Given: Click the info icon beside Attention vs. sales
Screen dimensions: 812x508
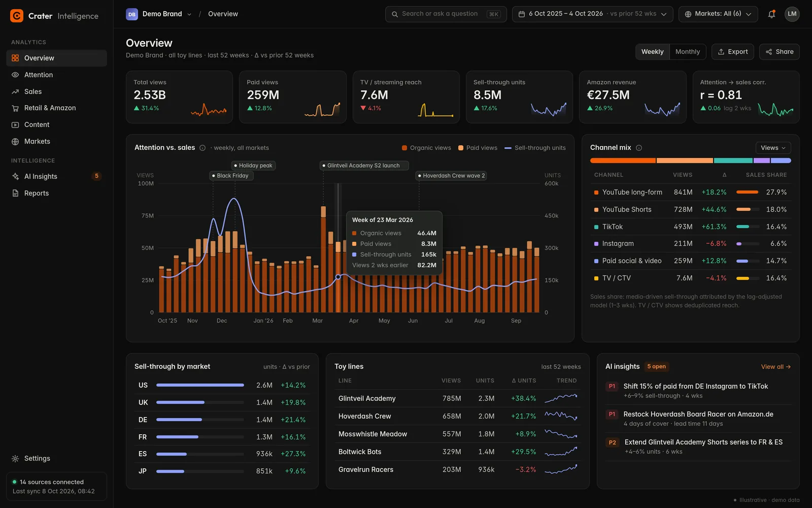Looking at the screenshot, I should (x=202, y=148).
